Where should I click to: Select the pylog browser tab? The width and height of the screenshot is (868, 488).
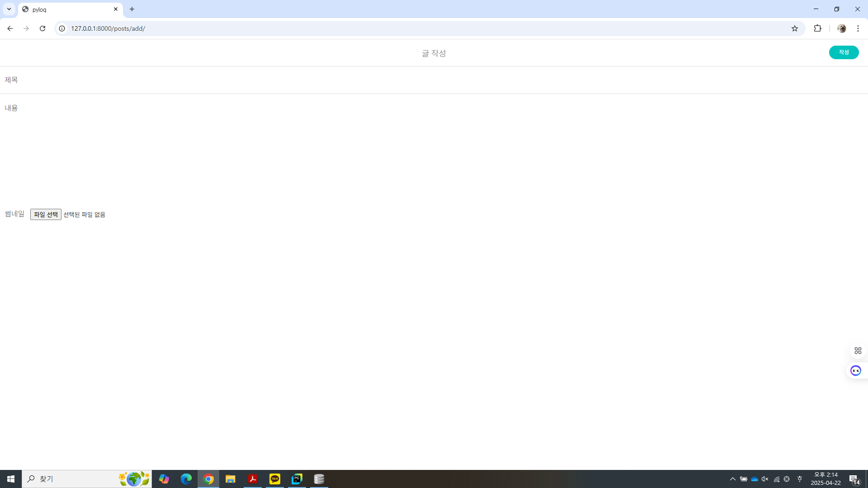click(x=68, y=9)
